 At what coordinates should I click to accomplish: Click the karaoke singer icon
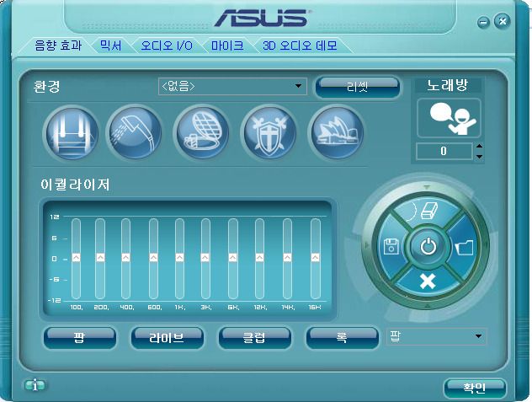449,118
